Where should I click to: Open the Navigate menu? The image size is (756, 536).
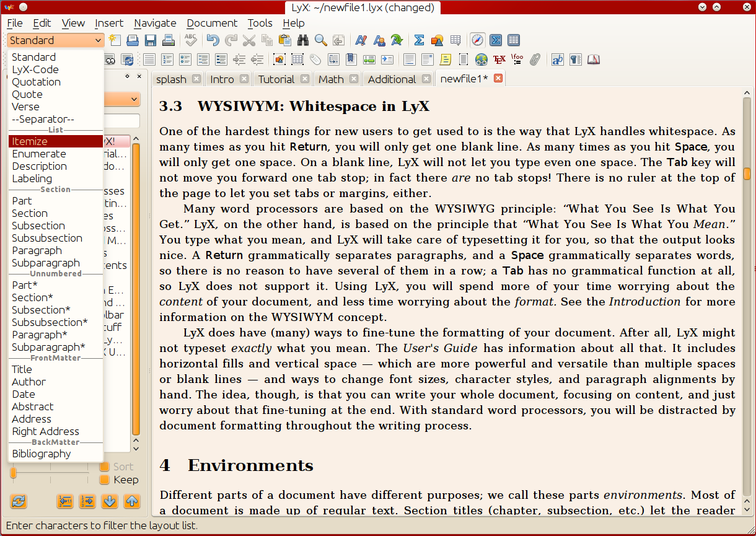coord(155,23)
